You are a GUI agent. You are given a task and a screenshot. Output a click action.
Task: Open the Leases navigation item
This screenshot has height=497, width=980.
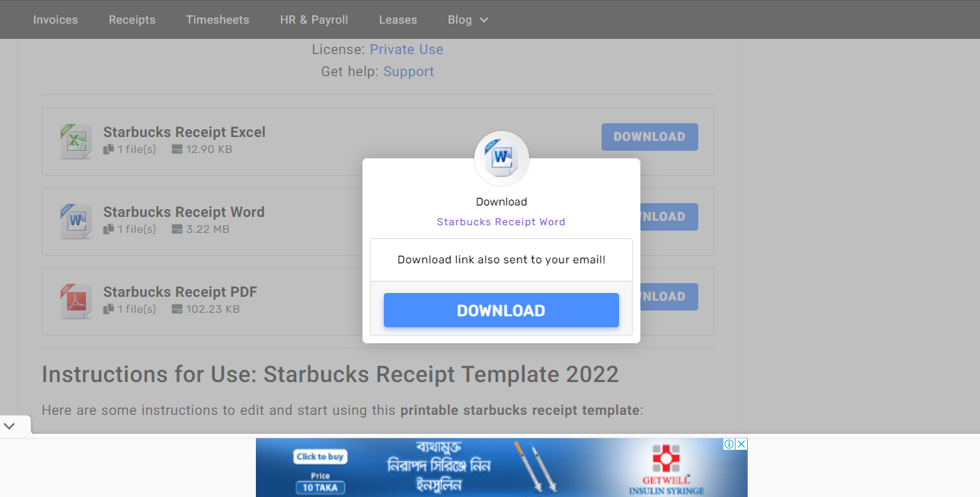click(398, 20)
